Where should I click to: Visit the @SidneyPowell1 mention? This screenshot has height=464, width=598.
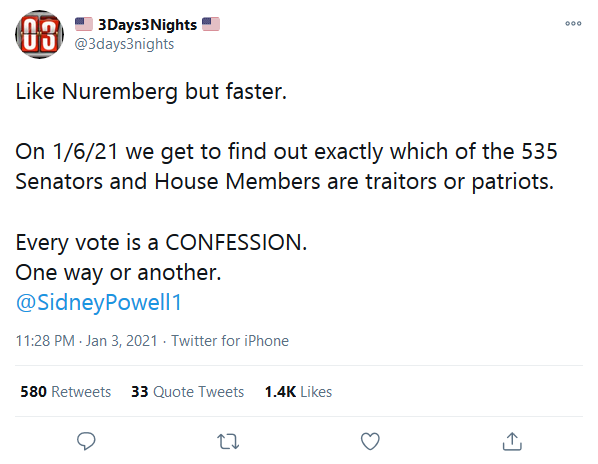pos(99,303)
